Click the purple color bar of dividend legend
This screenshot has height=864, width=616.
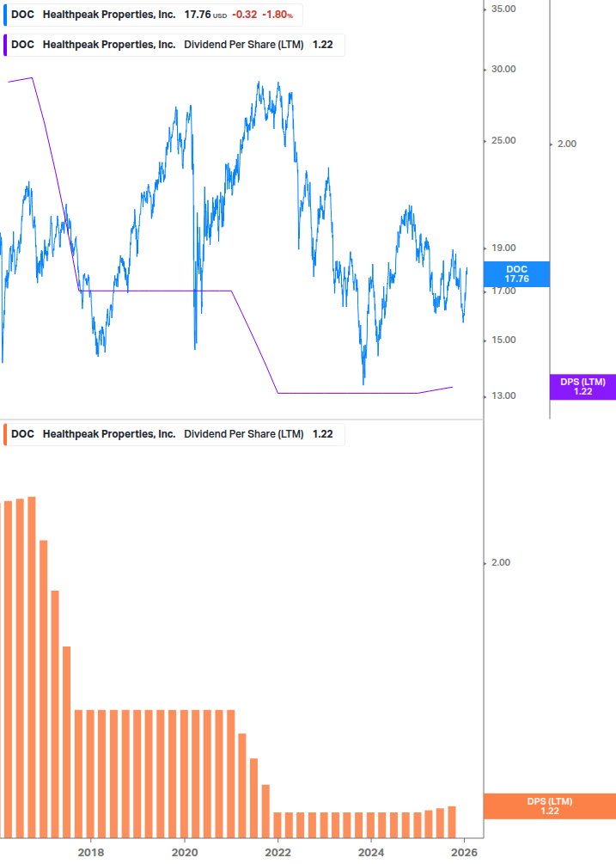[5, 46]
